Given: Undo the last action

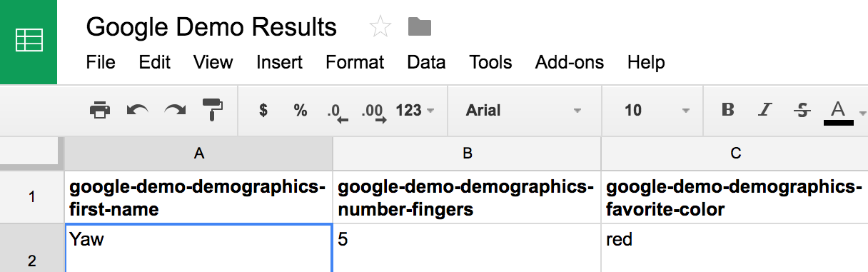Looking at the screenshot, I should (137, 110).
